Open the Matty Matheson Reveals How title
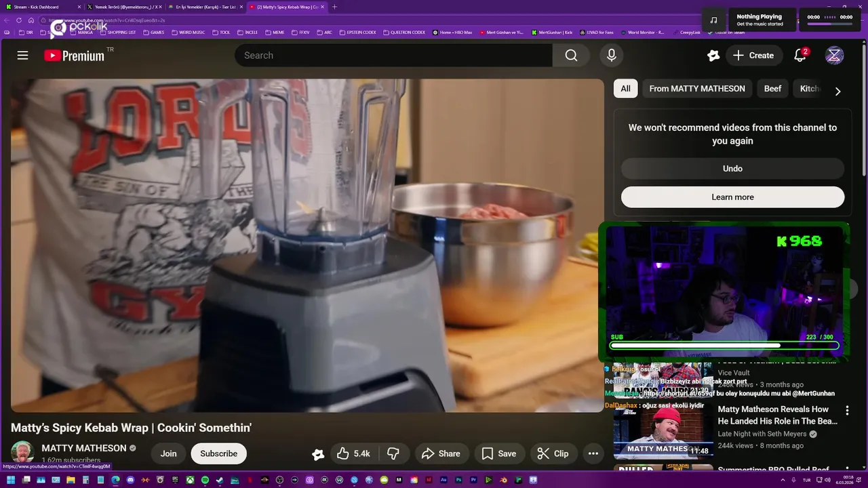This screenshot has width=868, height=488. 777,415
